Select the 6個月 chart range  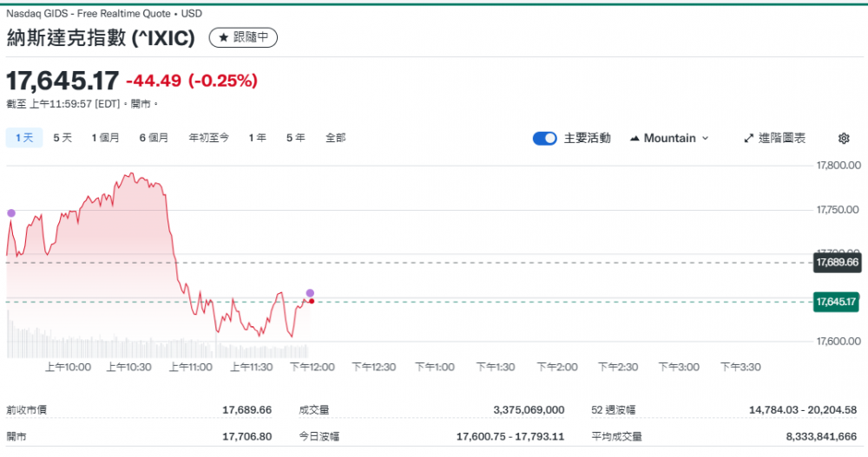pos(154,138)
